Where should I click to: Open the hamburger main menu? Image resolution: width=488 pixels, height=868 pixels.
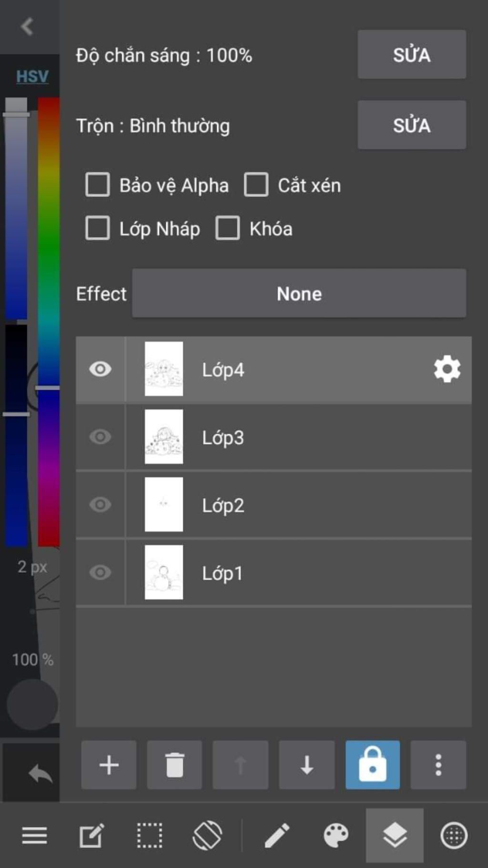34,836
